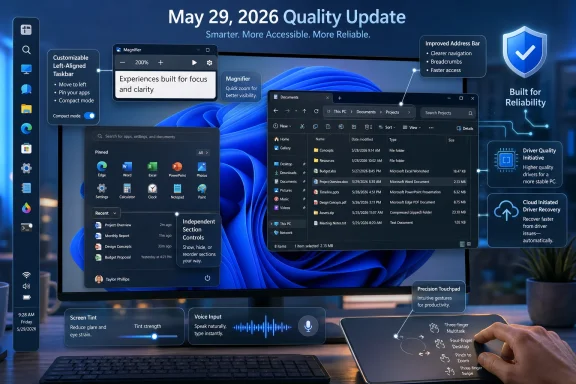Zoom out with the Magnifier minus button

(123, 63)
